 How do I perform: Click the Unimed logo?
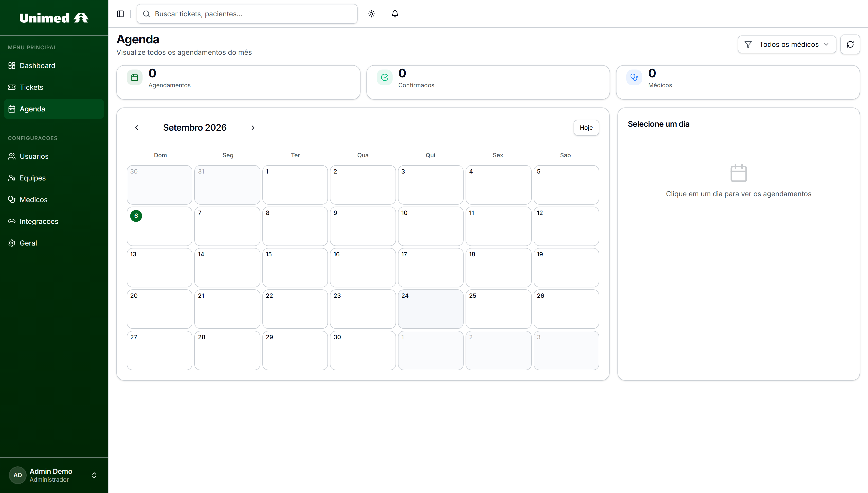pyautogui.click(x=54, y=18)
